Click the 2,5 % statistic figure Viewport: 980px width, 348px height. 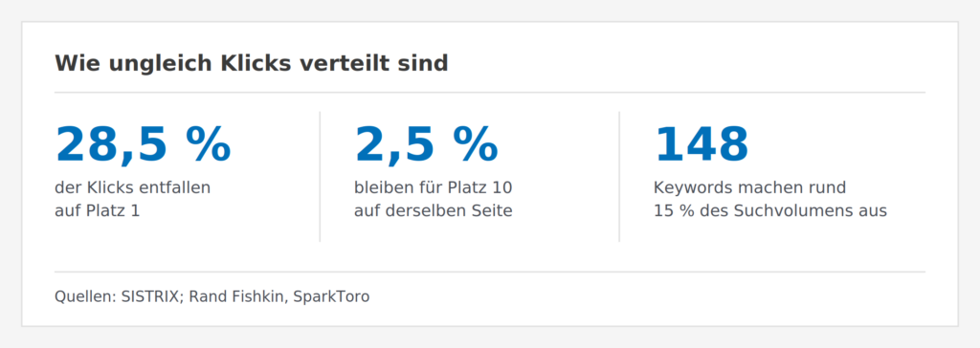click(x=426, y=145)
